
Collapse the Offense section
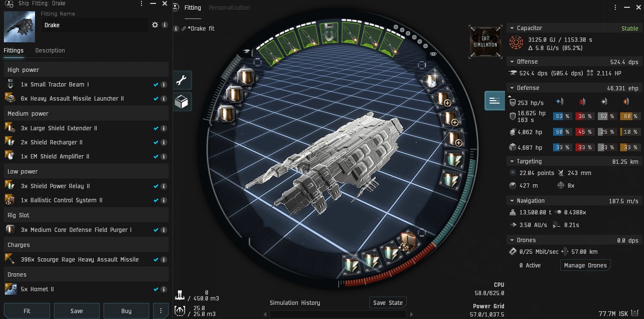511,62
